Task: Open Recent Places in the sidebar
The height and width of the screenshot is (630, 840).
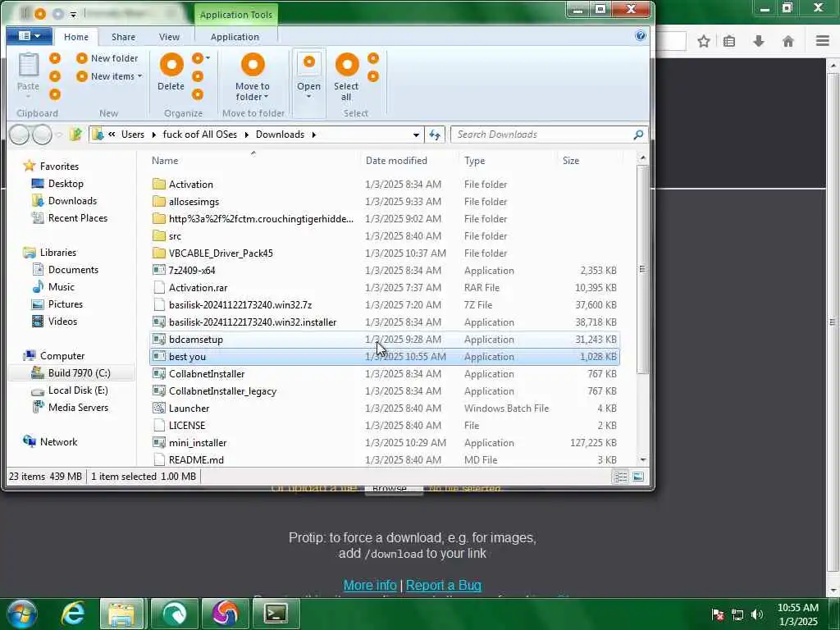Action: (x=78, y=218)
